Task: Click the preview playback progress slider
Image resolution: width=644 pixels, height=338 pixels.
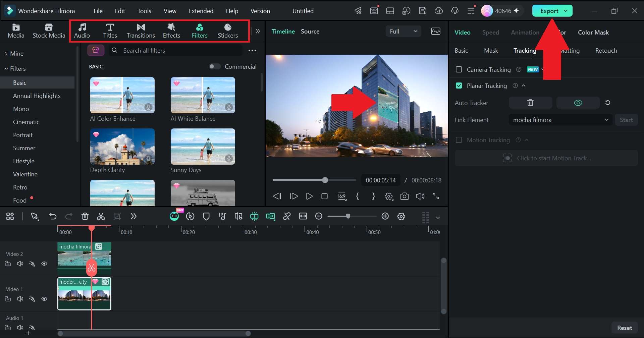Action: tap(314, 180)
